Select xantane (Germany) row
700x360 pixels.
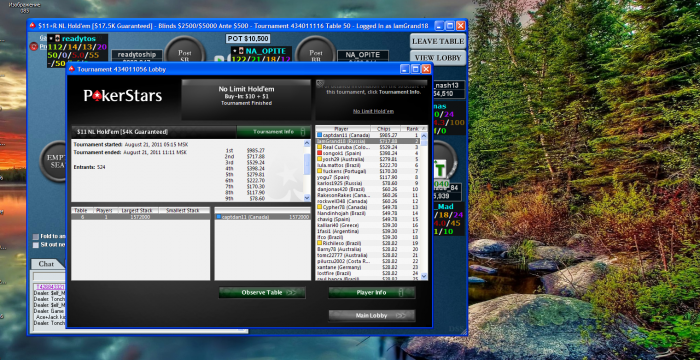coord(368,267)
